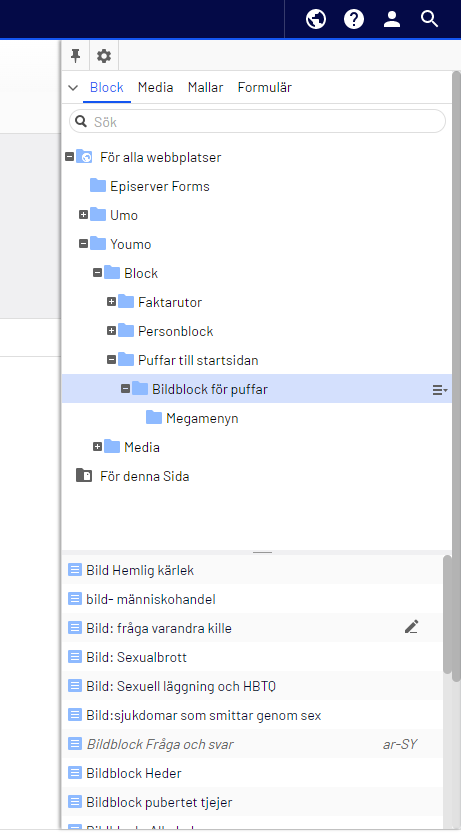Pin the assets panel with pin icon
This screenshot has height=834, width=461.
tap(76, 56)
